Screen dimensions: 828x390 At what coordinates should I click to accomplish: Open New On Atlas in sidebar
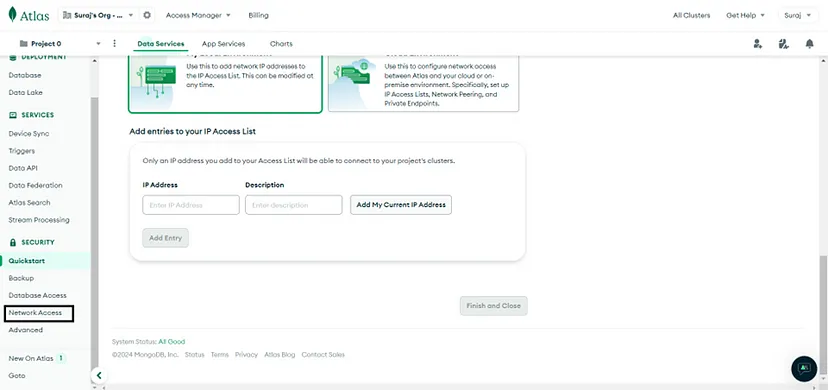[31, 358]
